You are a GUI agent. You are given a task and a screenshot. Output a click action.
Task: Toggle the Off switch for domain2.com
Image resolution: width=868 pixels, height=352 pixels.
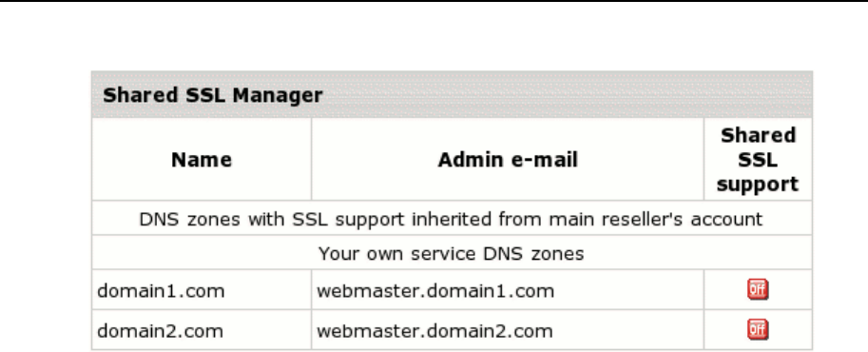(x=758, y=330)
